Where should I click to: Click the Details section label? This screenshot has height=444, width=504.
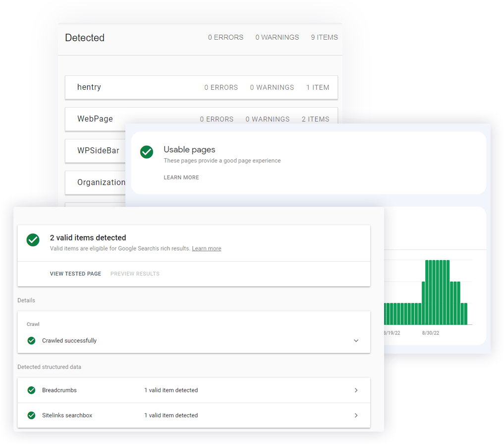point(26,300)
